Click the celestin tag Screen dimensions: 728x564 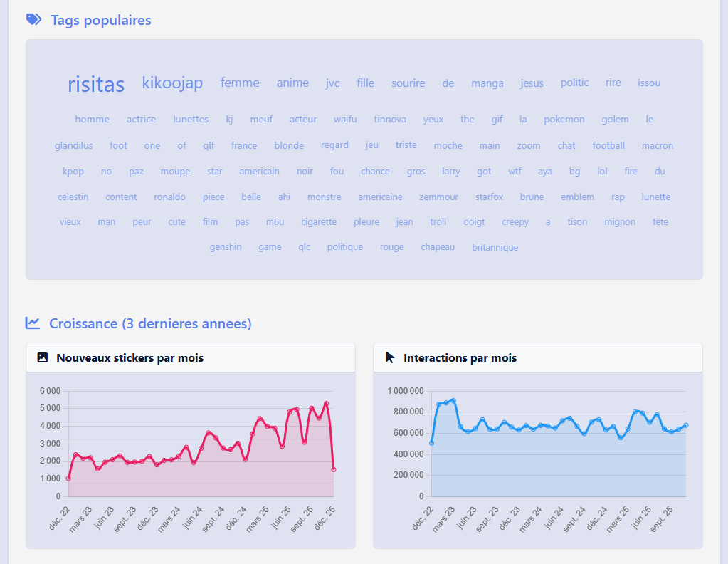(x=73, y=197)
